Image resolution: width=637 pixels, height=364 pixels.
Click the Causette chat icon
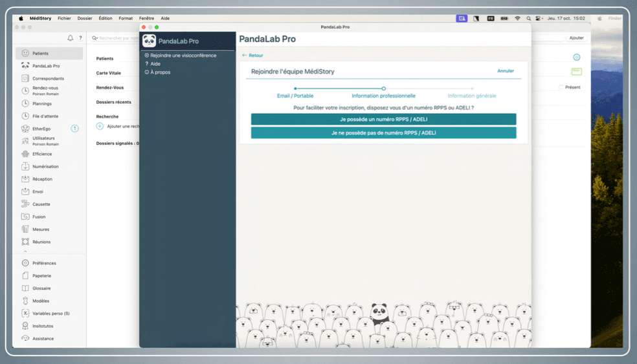pyautogui.click(x=25, y=204)
